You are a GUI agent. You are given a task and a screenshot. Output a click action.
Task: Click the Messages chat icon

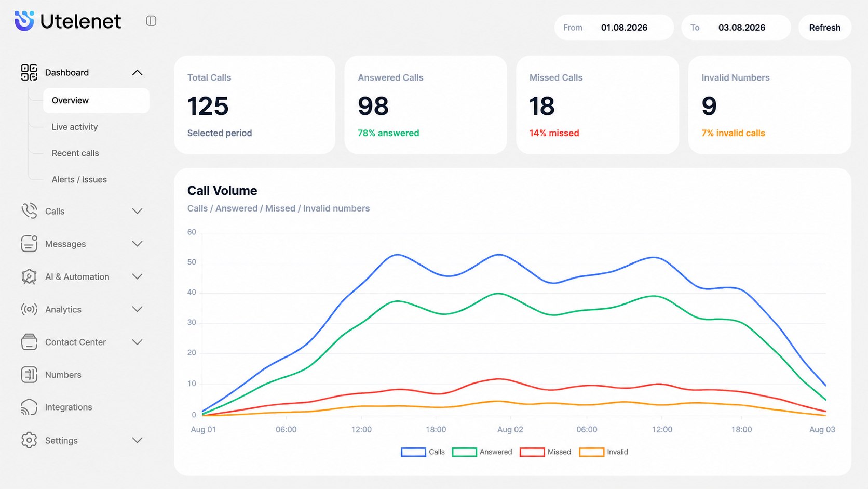29,244
